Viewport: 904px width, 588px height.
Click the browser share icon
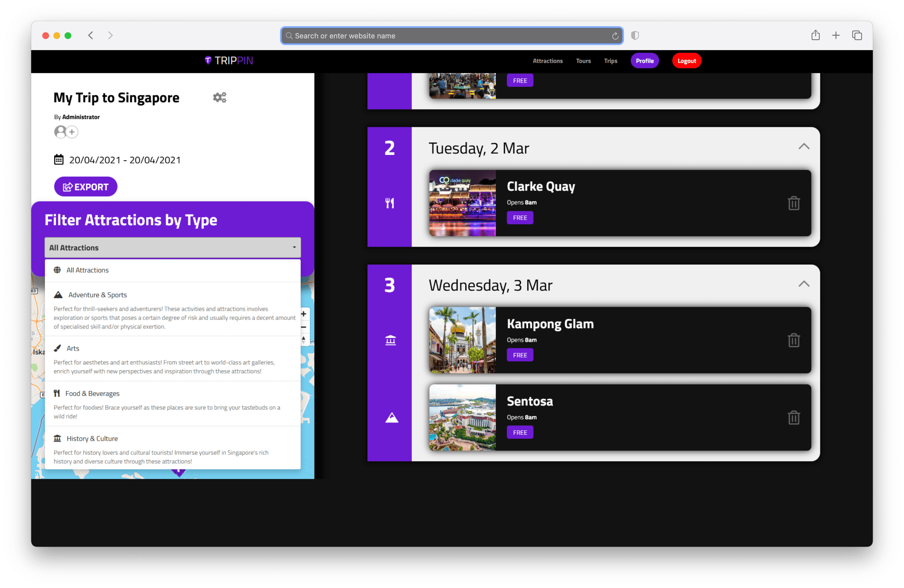(815, 36)
